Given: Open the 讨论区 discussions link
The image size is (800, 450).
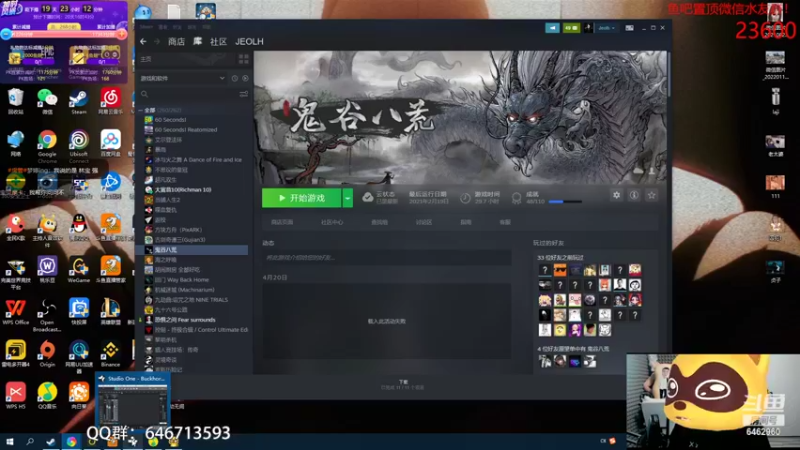Looking at the screenshot, I should coord(424,222).
